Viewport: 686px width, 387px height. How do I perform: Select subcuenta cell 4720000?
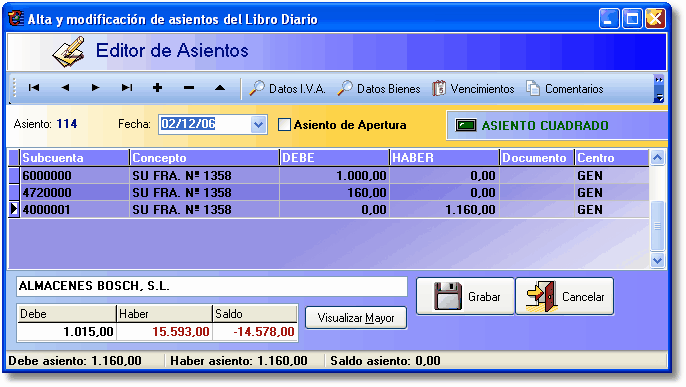click(74, 193)
